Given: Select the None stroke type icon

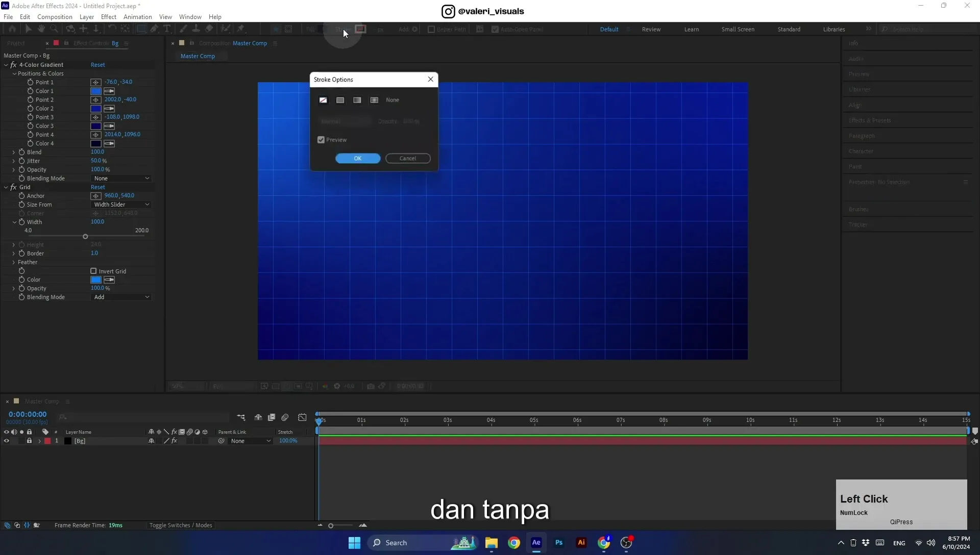Looking at the screenshot, I should (323, 100).
